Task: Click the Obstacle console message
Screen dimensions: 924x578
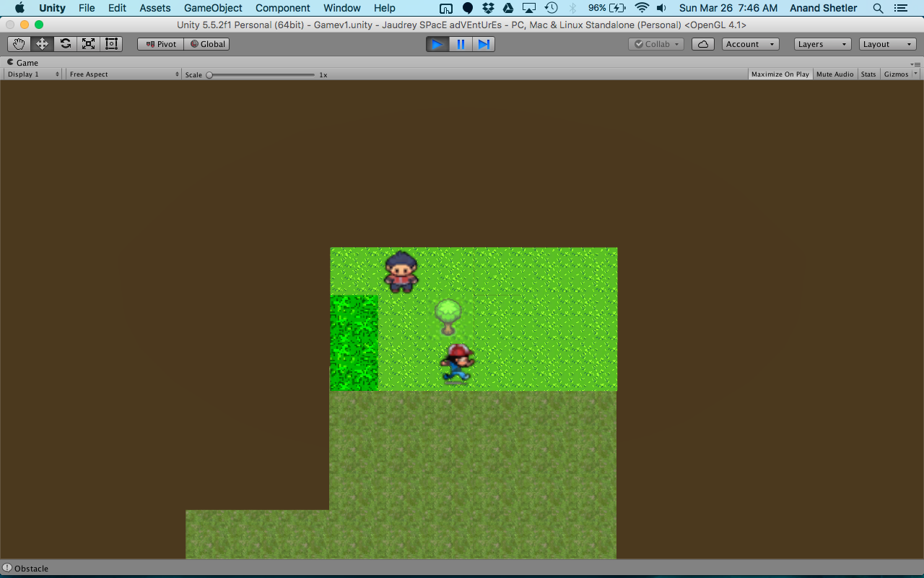Action: [31, 569]
